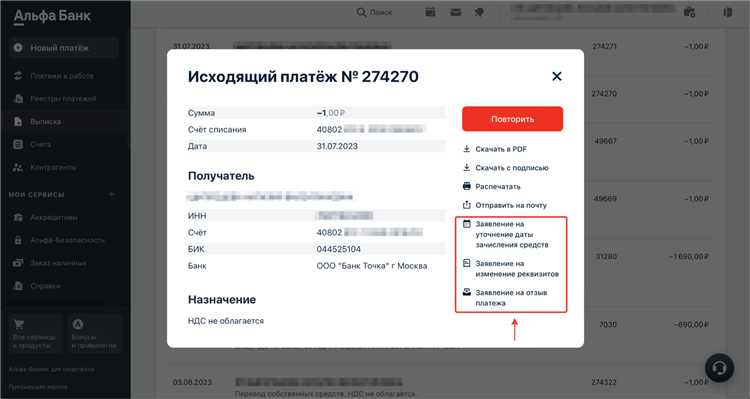
Task: Open Контрагенты in the sidebar
Action: click(44, 167)
